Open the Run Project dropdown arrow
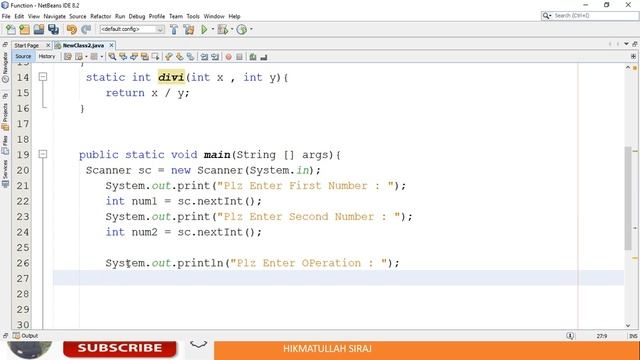This screenshot has width=640, height=360. [213, 29]
